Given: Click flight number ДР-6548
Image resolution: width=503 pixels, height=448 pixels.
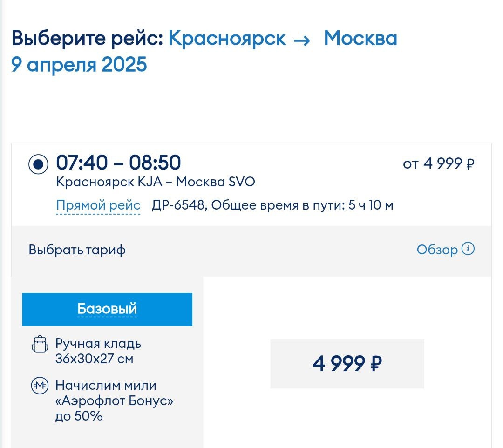Looking at the screenshot, I should (178, 205).
